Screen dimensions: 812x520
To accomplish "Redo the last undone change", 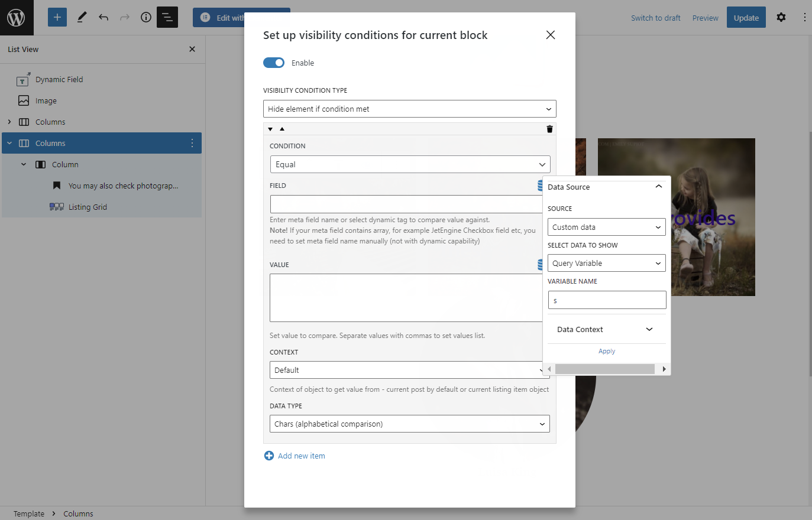I will pyautogui.click(x=125, y=17).
